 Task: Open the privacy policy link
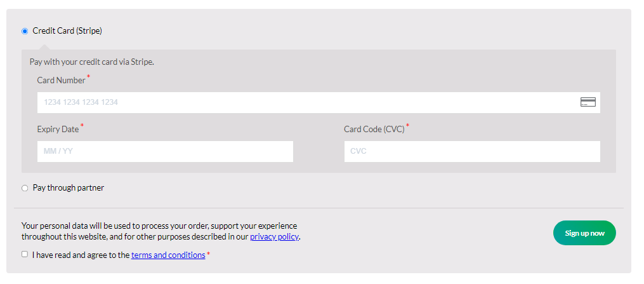click(x=274, y=237)
